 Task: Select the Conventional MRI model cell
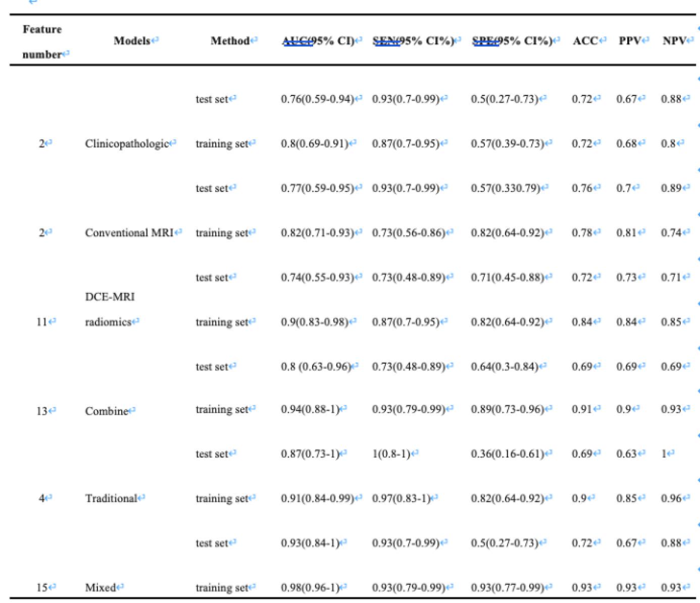[129, 233]
